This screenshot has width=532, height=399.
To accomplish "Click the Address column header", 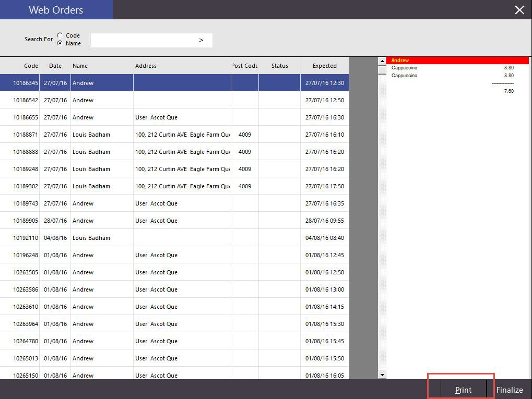I will (x=146, y=66).
